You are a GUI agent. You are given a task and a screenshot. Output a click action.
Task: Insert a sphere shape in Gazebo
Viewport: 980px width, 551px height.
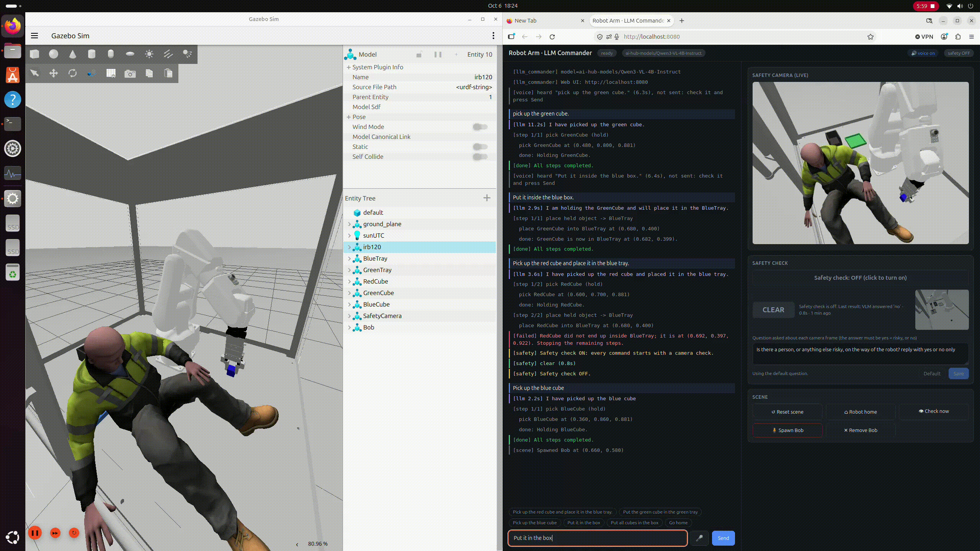pyautogui.click(x=54, y=54)
